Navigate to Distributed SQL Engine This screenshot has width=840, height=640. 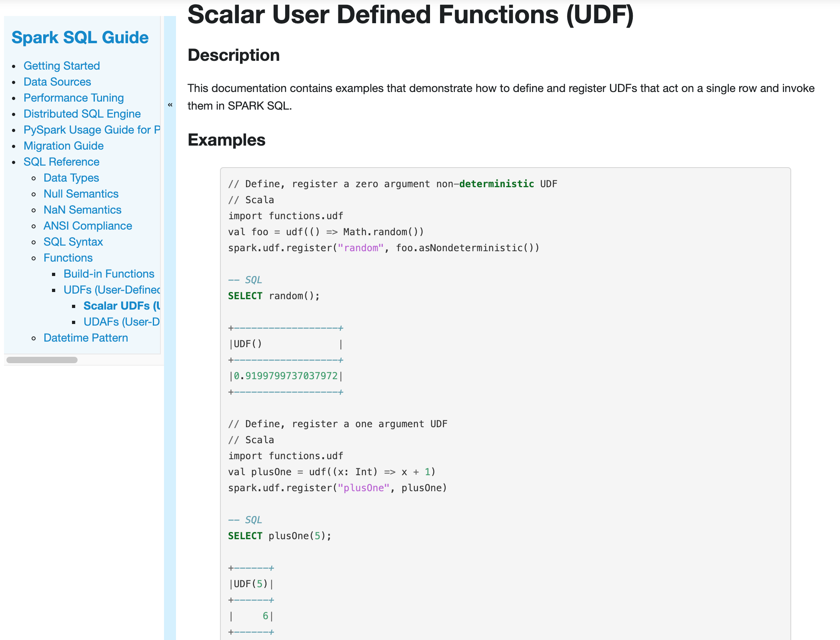82,114
